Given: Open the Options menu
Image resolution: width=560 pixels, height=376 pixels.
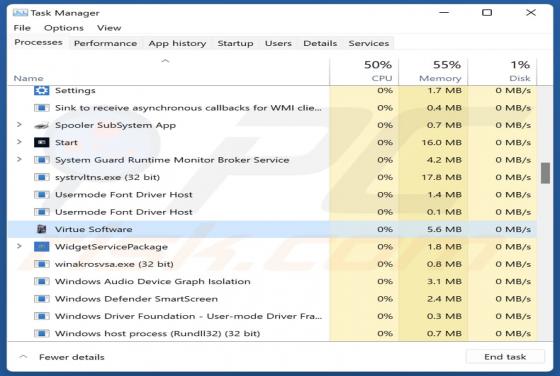Looking at the screenshot, I should click(x=64, y=28).
